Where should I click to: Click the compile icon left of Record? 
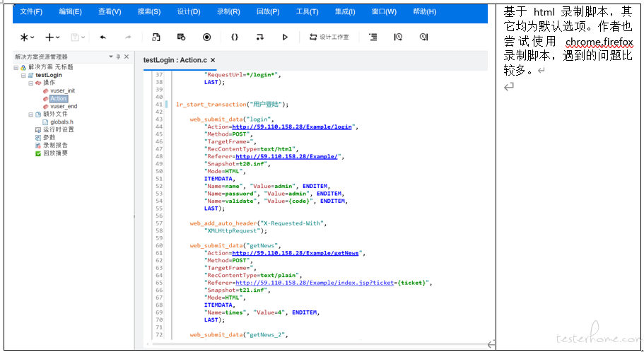pyautogui.click(x=181, y=37)
